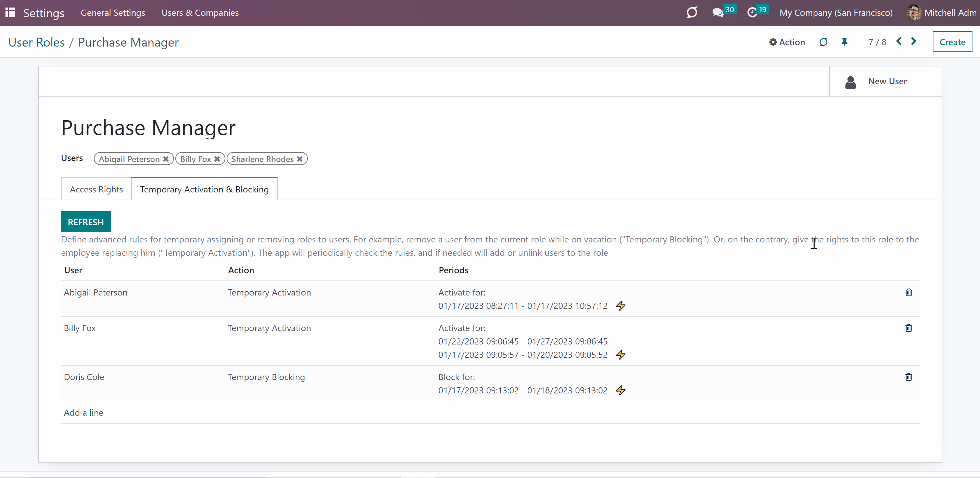Click Temporary Activation in Abigail Peterson row
This screenshot has width=980, height=478.
269,293
